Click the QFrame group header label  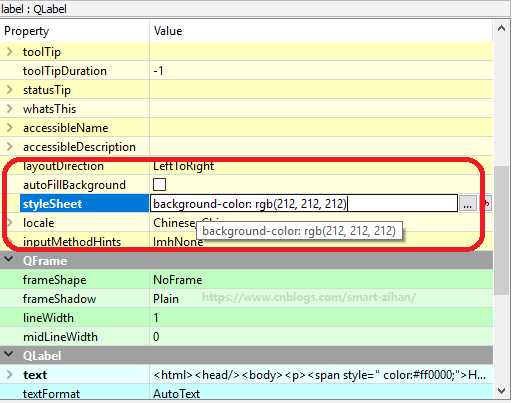pyautogui.click(x=45, y=261)
